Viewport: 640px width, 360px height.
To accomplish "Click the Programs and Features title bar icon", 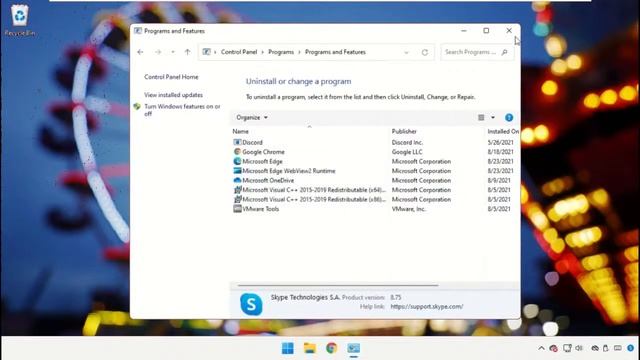I will tap(138, 31).
